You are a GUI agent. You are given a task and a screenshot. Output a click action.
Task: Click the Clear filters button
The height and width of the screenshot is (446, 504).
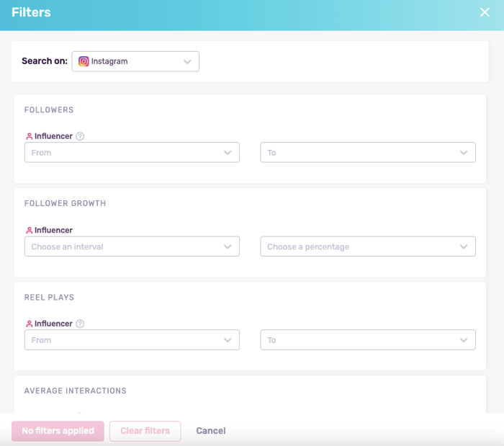pos(145,431)
